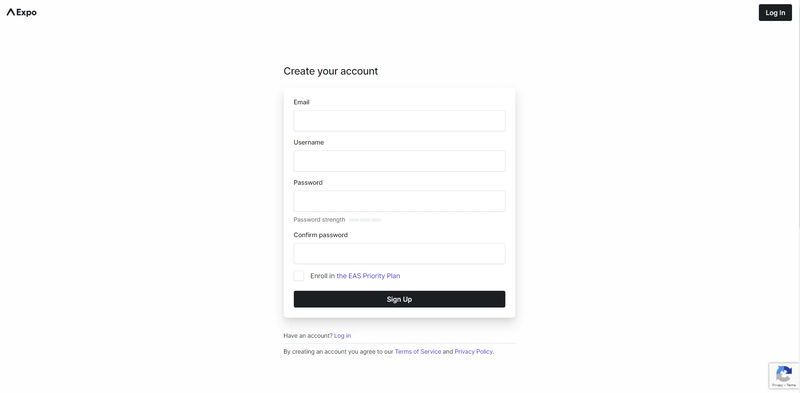This screenshot has height=393, width=800.
Task: Click the Enroll in label text
Action: click(x=322, y=276)
